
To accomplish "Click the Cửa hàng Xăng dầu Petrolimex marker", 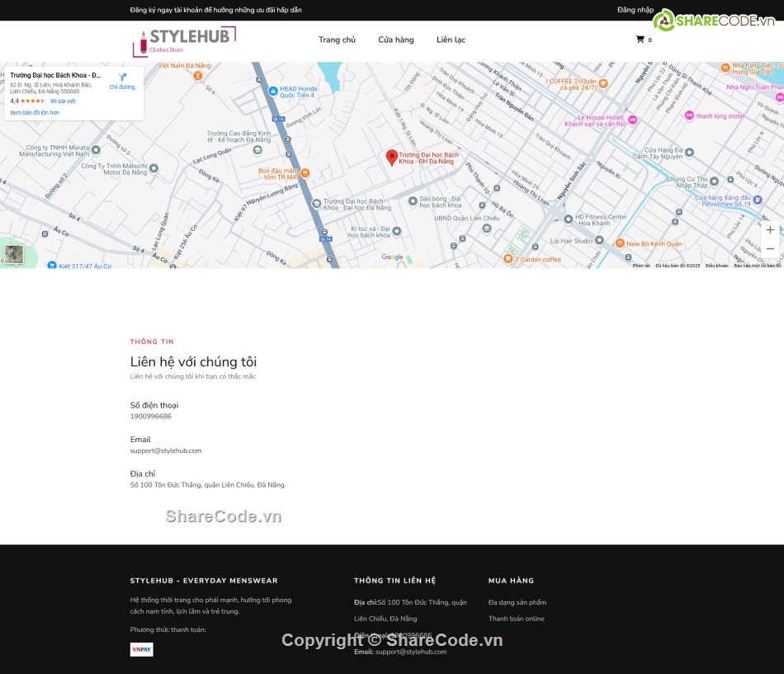I will click(758, 200).
